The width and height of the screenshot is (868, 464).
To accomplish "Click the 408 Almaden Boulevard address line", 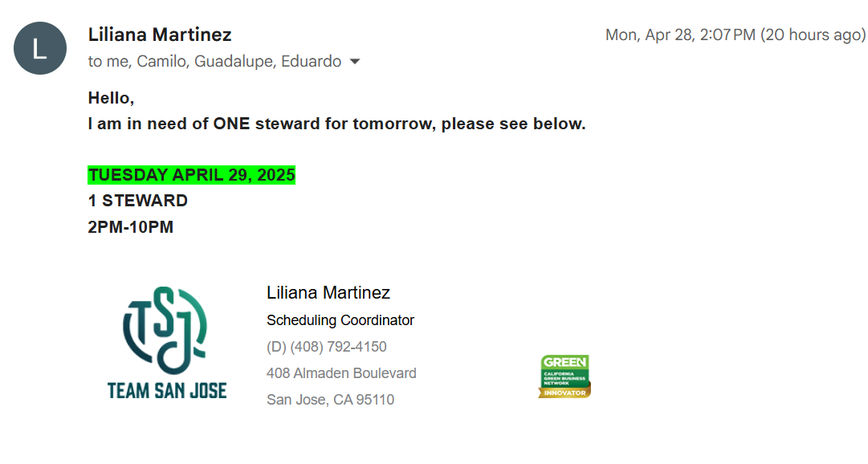I will tap(341, 373).
